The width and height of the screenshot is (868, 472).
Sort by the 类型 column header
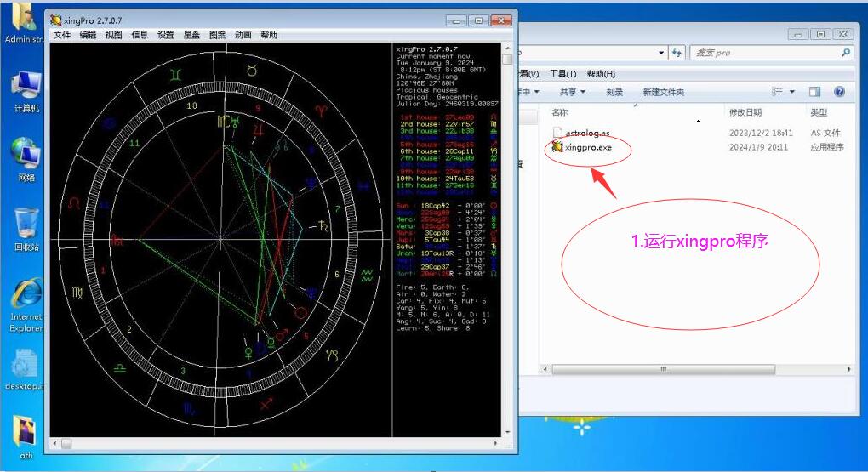(819, 112)
